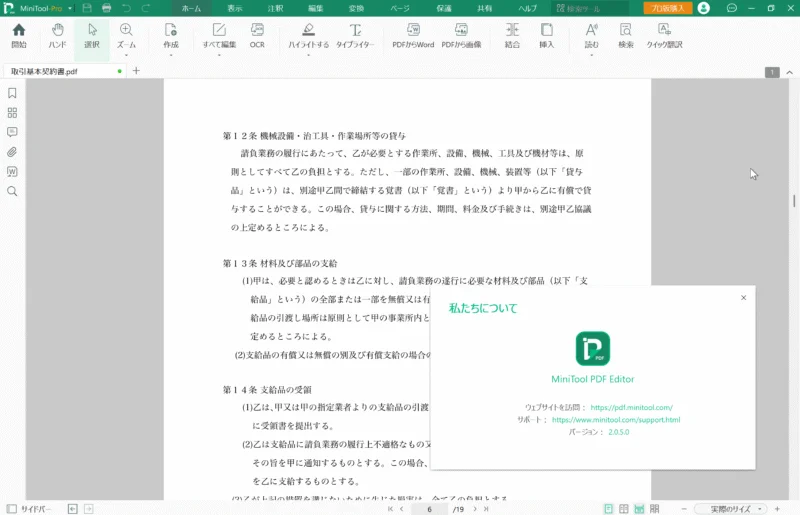This screenshot has height=515, width=800.
Task: Click the search tools input box
Action: click(590, 8)
